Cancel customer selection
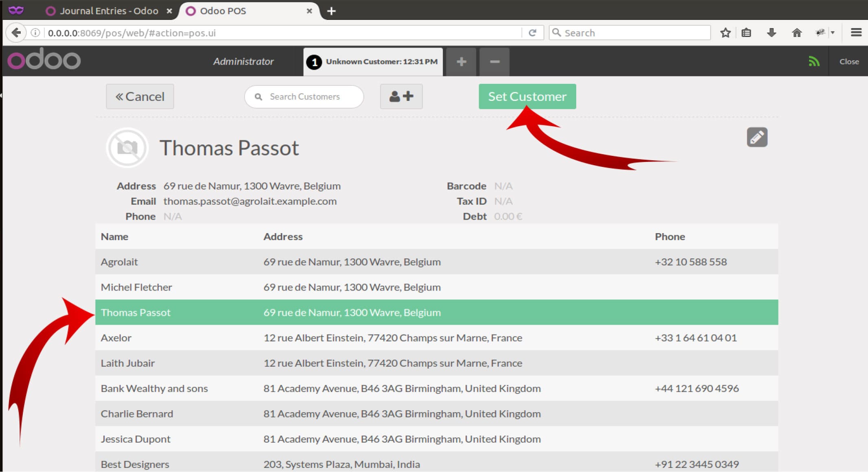The image size is (868, 472). pyautogui.click(x=140, y=96)
